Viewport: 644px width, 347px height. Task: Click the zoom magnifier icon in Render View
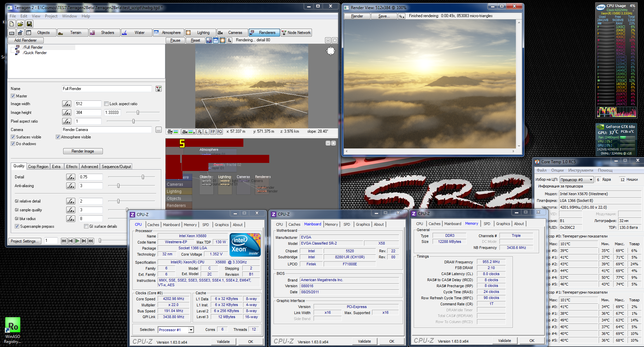(x=401, y=16)
